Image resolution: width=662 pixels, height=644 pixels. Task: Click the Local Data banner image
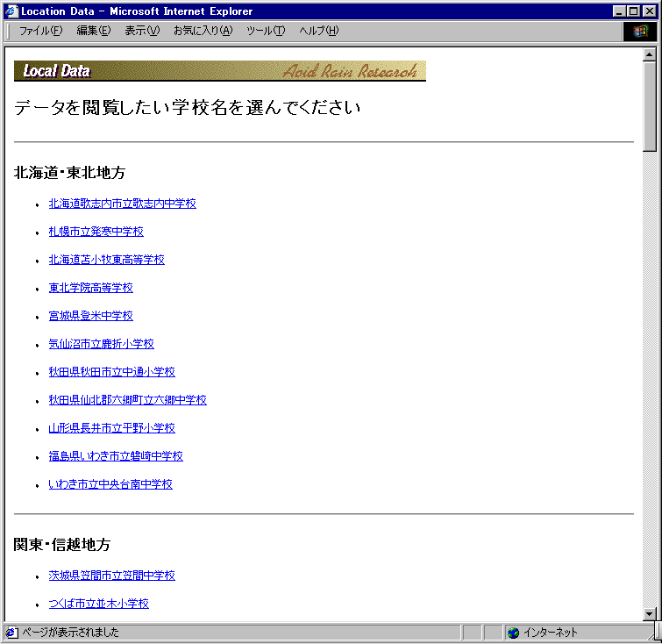220,71
